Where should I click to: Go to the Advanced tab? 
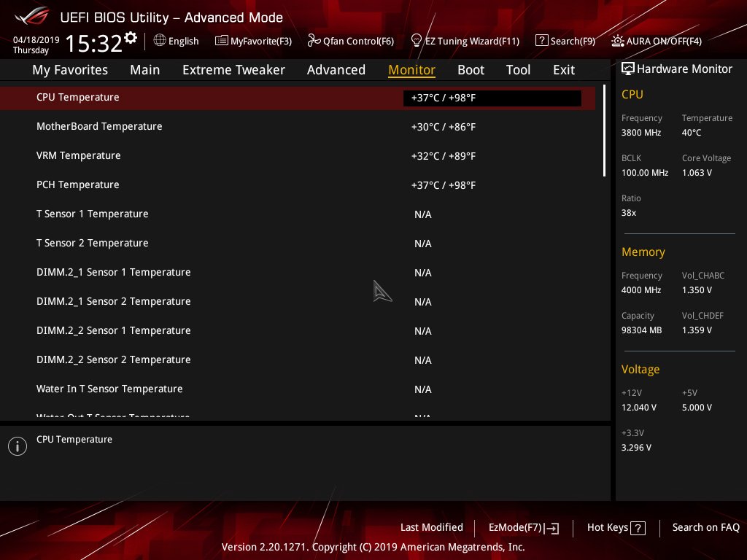(x=336, y=70)
